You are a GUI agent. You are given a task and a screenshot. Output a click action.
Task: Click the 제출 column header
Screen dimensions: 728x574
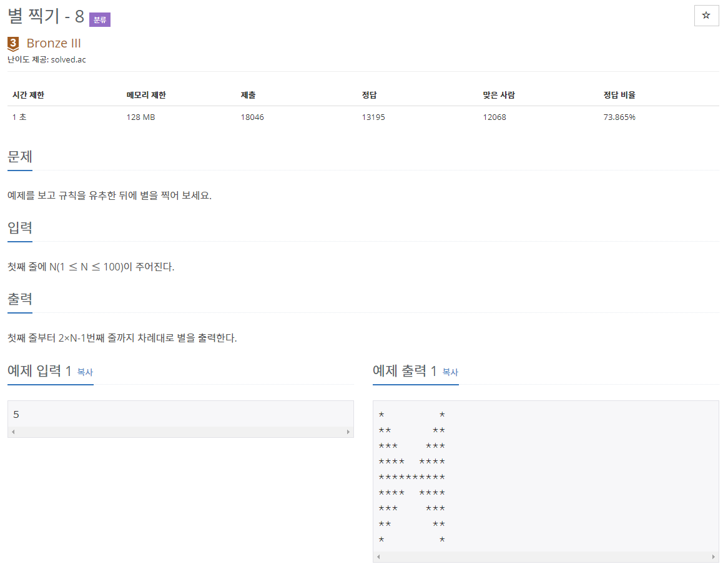[x=248, y=95]
